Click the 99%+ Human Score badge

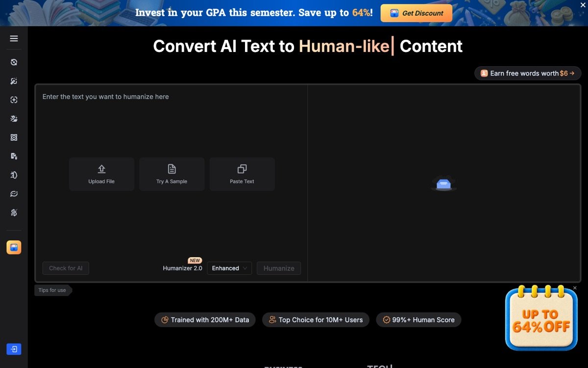(x=418, y=320)
